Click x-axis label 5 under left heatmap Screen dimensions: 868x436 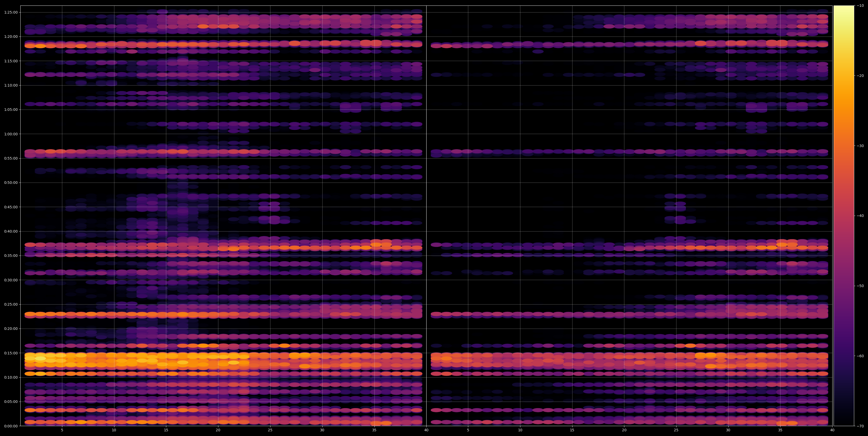[x=62, y=430]
